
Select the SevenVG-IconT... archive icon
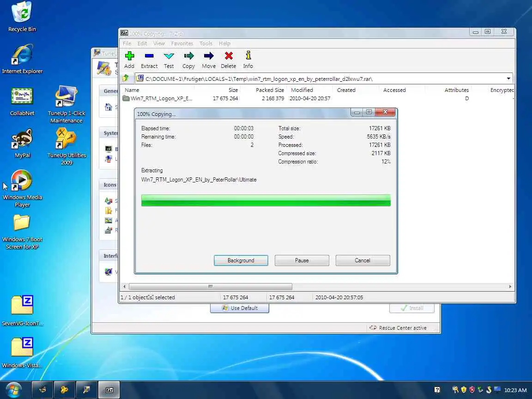pyautogui.click(x=22, y=311)
